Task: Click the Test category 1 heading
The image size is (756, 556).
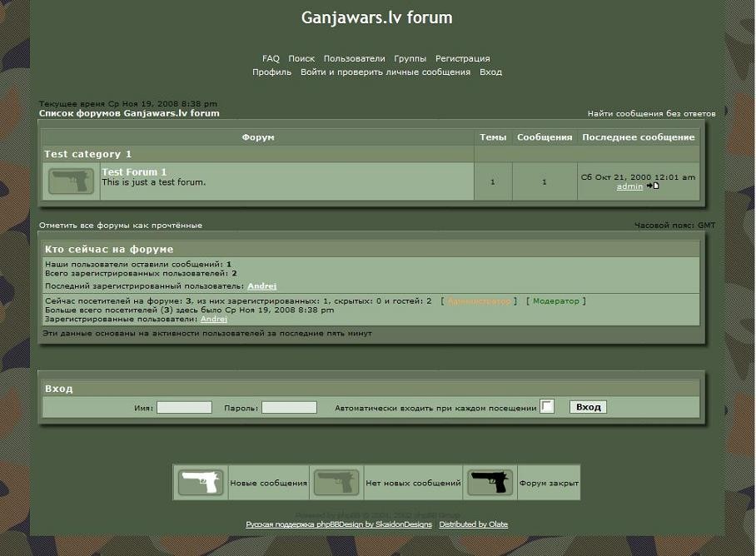Action: 87,154
